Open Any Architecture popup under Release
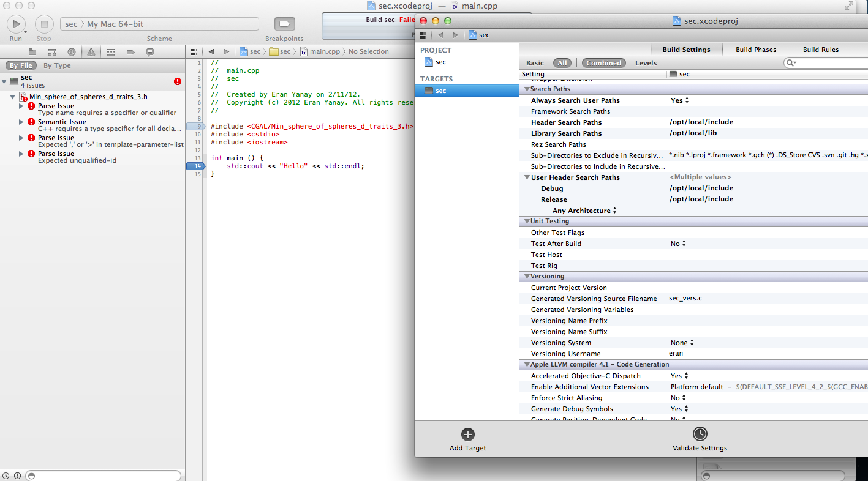The height and width of the screenshot is (481, 868). pyautogui.click(x=584, y=211)
